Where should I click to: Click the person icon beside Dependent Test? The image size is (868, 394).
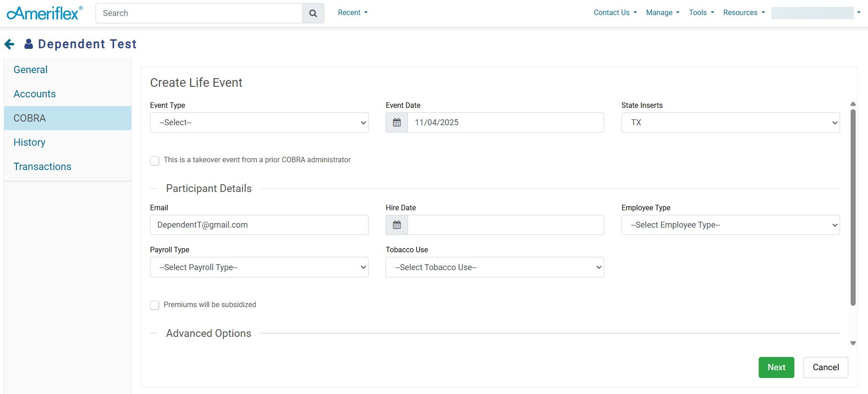(x=28, y=44)
